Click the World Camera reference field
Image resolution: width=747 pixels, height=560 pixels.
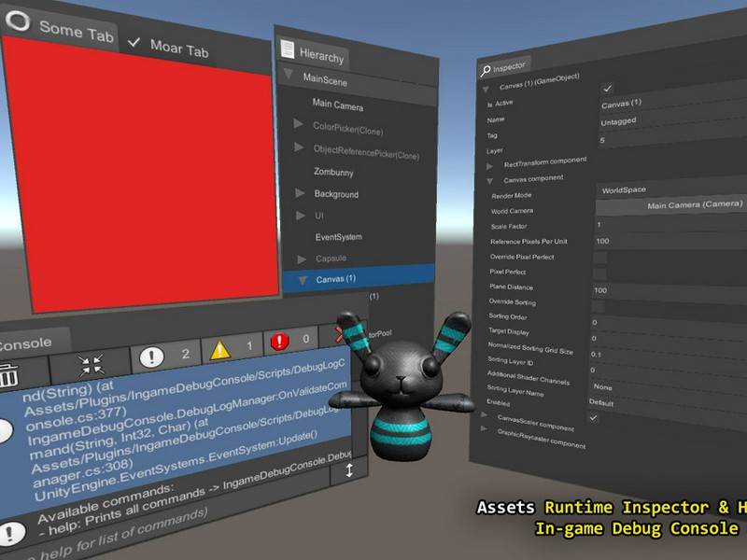(x=671, y=204)
